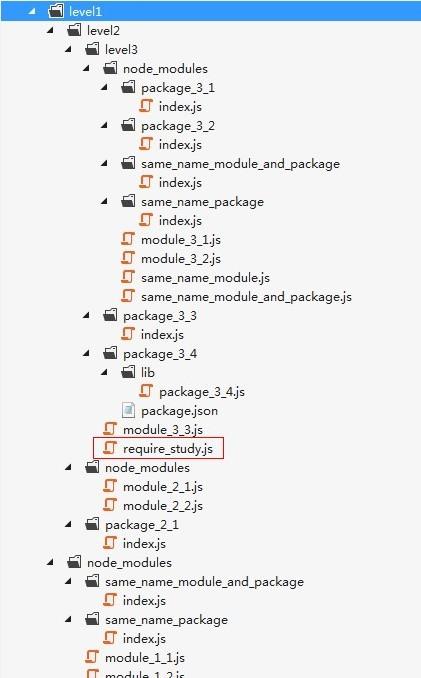Viewport: 421px width, 678px height.
Task: Click the package.json file icon
Action: pyautogui.click(x=128, y=410)
